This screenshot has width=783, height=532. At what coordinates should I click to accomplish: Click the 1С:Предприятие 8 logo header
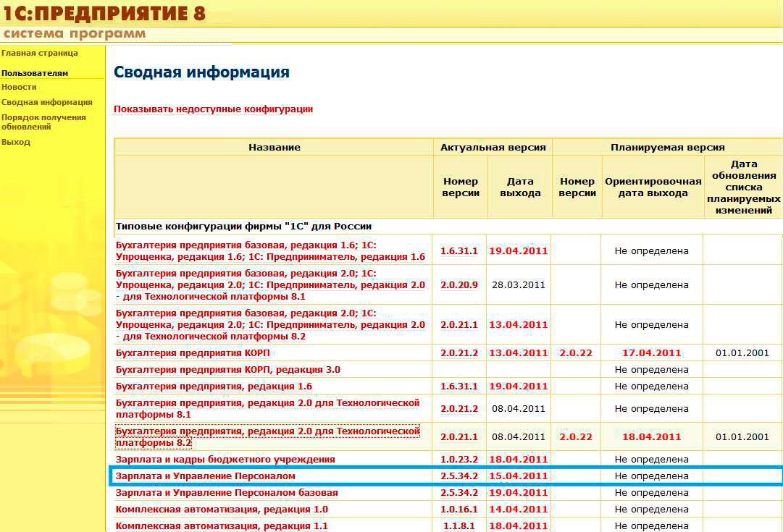(105, 13)
